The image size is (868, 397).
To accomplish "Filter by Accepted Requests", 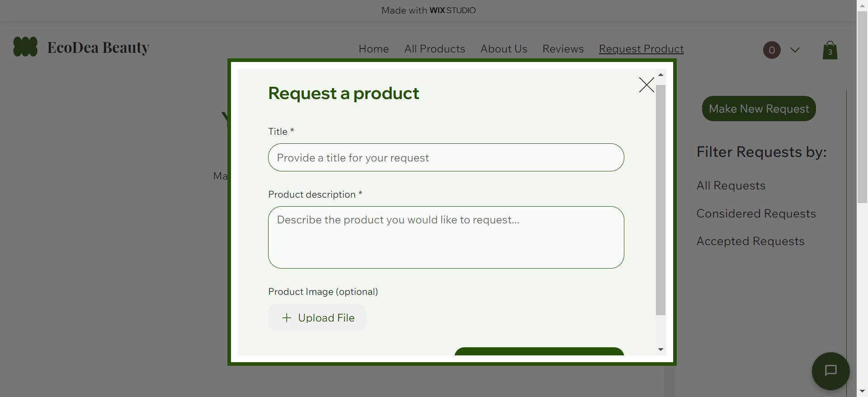I will [750, 241].
